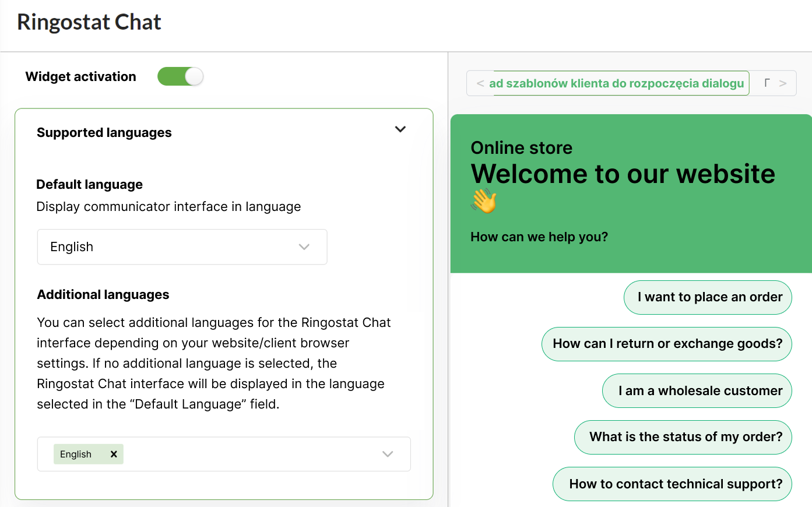
Task: Click the Ringostat Chat page title
Action: pyautogui.click(x=89, y=22)
